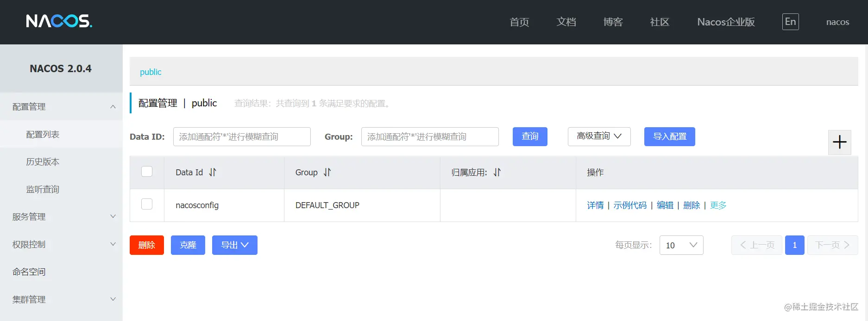Open the 每页显示 page size dropdown
This screenshot has width=868, height=321.
click(681, 245)
